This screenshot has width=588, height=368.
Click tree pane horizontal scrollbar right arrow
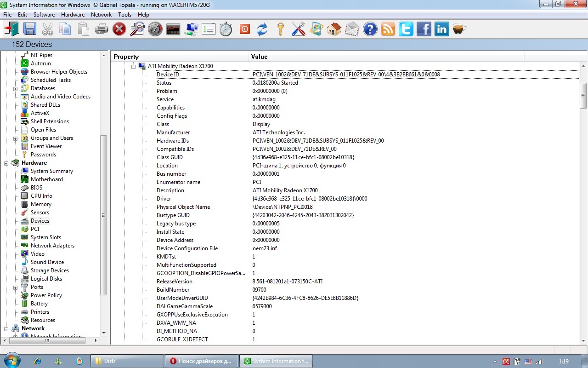[x=96, y=341]
